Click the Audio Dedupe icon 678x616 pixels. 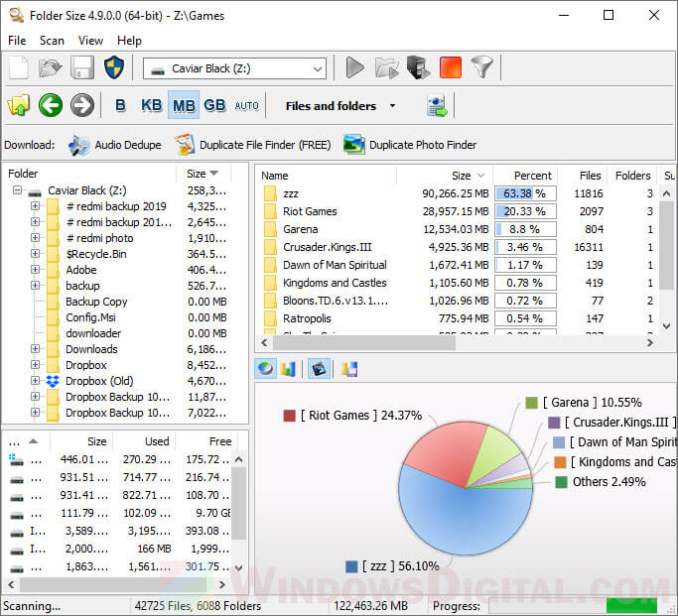(x=78, y=145)
